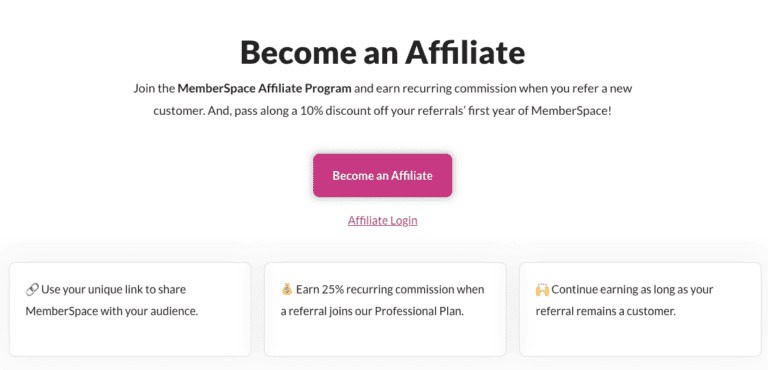768x370 pixels.
Task: Click the chain link emoji icon
Action: pyautogui.click(x=32, y=290)
